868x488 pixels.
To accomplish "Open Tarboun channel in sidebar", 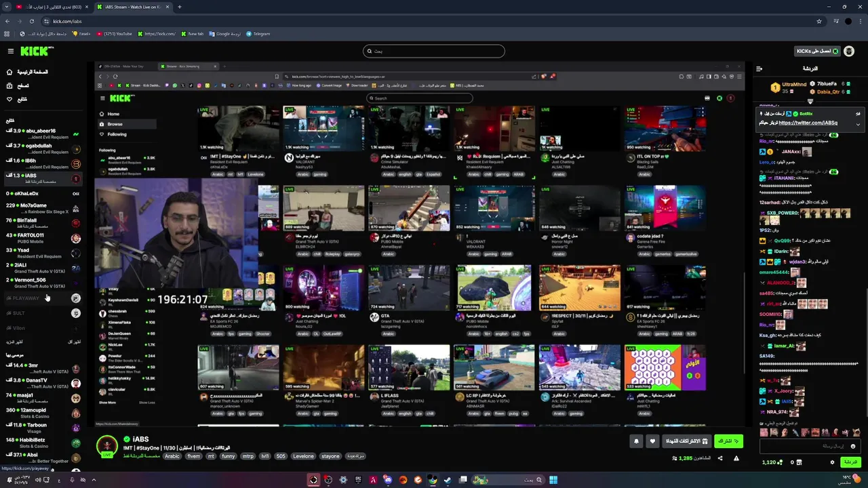I will pyautogui.click(x=42, y=428).
